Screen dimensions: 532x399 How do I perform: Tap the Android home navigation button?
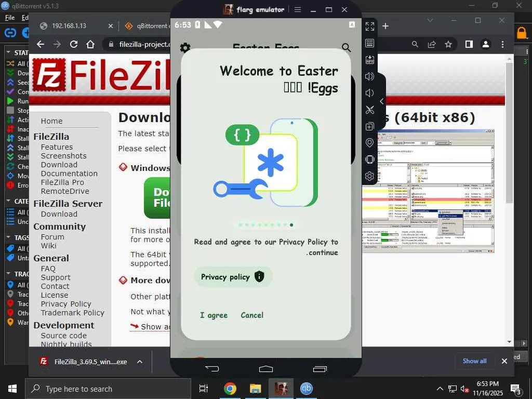tap(266, 369)
